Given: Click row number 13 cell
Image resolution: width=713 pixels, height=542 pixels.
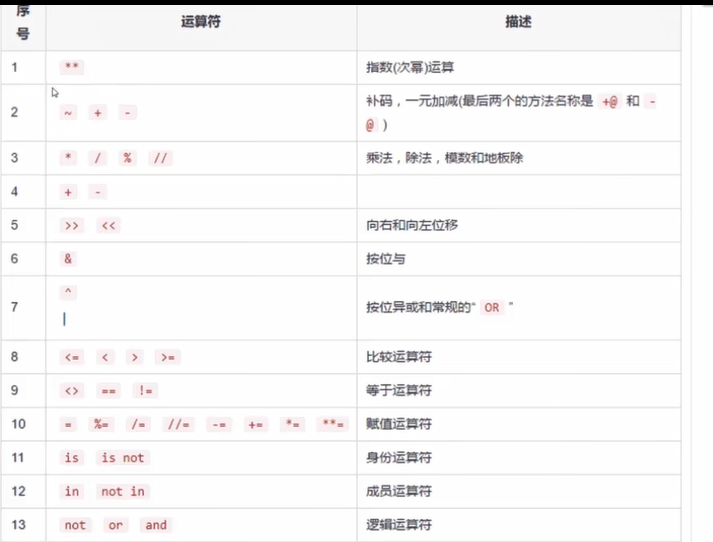Looking at the screenshot, I should tap(23, 525).
